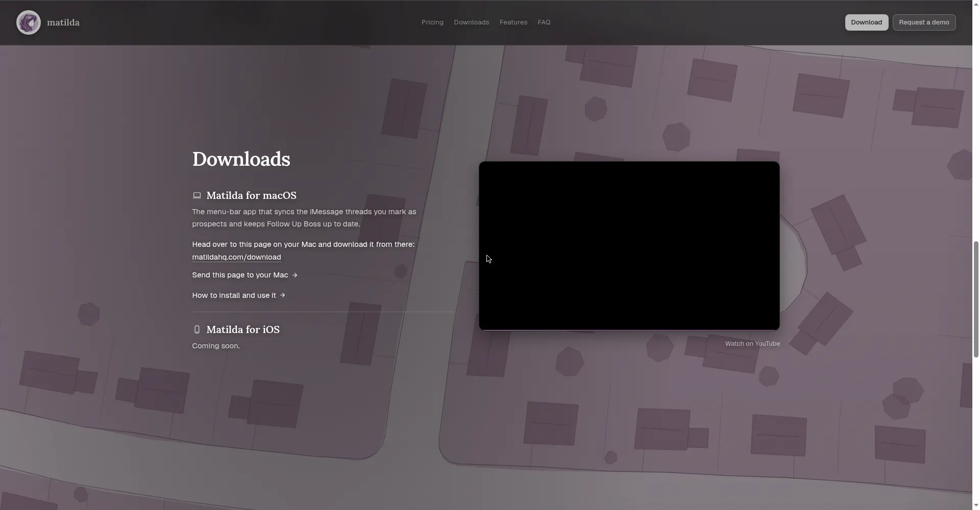Click the Downloads page heading
980x510 pixels.
241,159
